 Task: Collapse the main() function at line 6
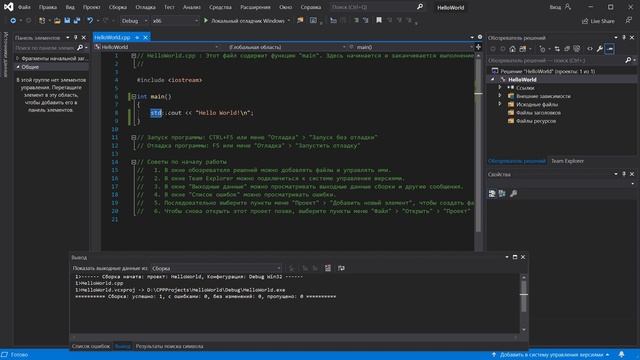click(133, 97)
